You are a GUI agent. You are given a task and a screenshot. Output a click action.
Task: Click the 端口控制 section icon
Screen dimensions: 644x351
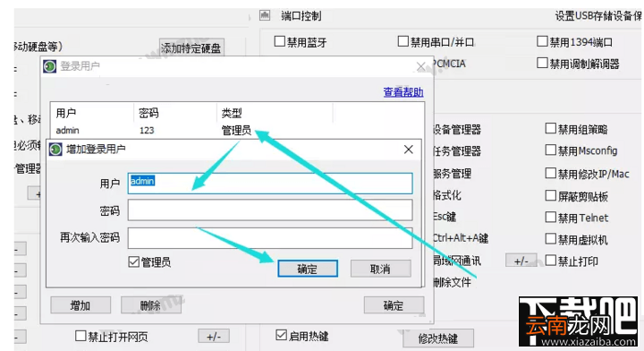point(265,15)
